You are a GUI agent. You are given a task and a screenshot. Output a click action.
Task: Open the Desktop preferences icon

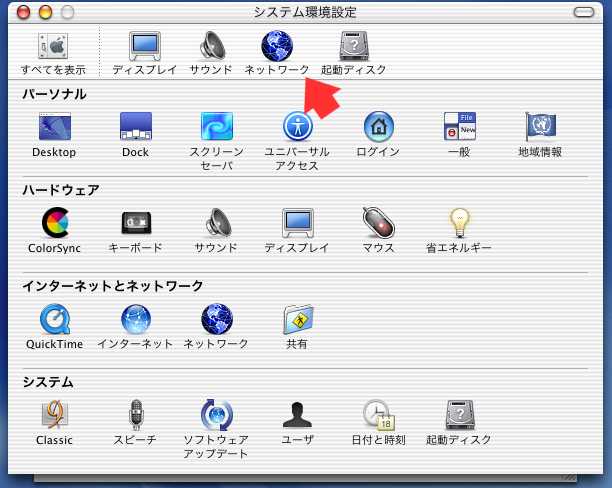[x=55, y=126]
